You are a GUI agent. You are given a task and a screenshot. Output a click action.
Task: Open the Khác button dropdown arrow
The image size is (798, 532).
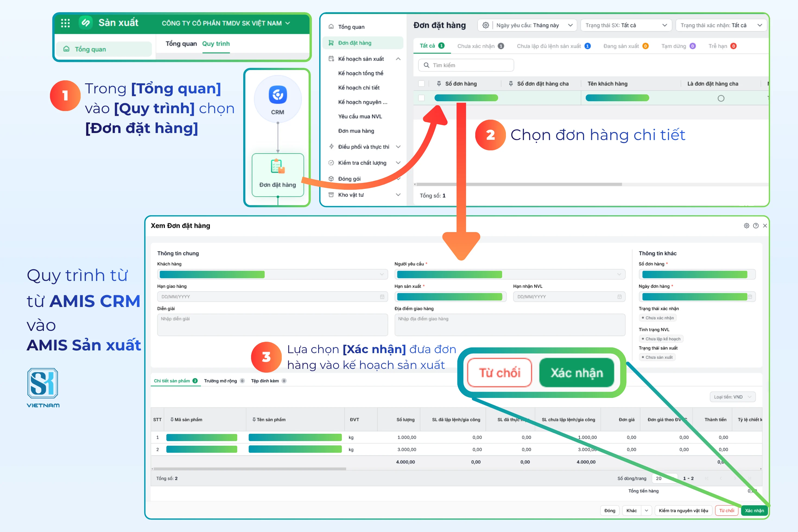tap(646, 511)
